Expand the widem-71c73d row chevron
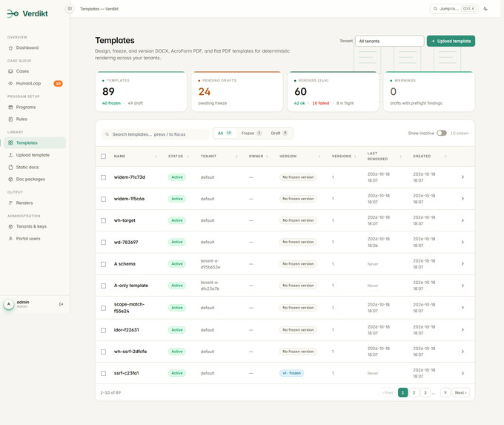 click(462, 177)
